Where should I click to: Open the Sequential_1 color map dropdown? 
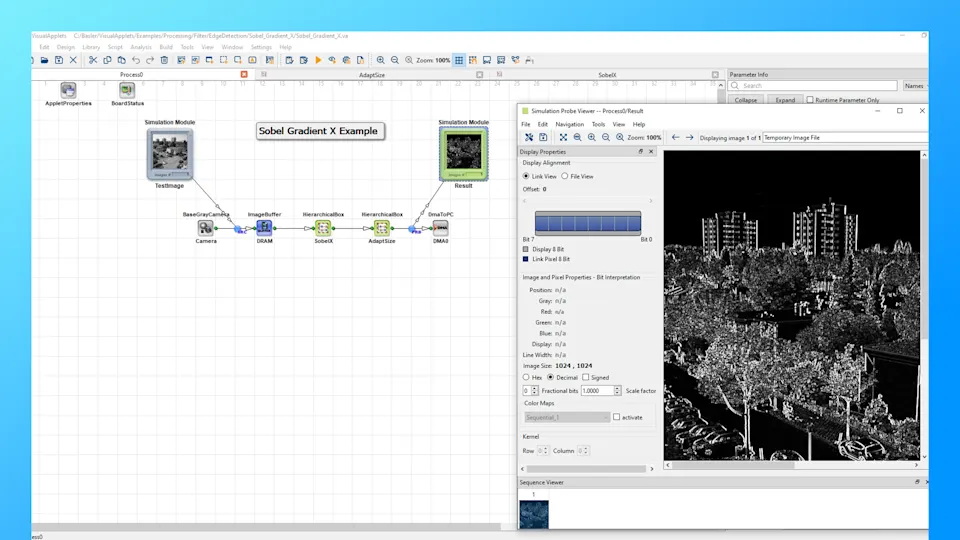click(x=567, y=417)
